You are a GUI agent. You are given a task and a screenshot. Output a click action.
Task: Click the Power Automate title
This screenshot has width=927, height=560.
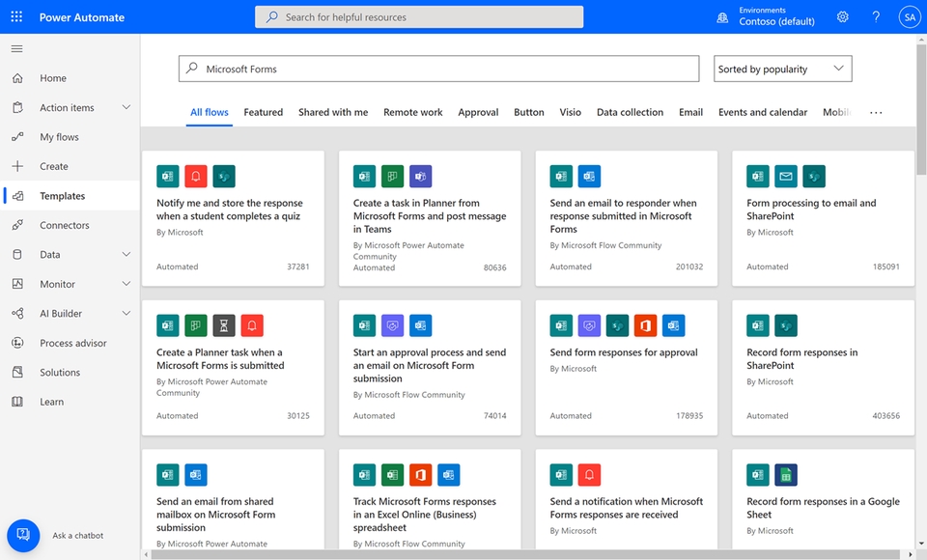(x=81, y=17)
